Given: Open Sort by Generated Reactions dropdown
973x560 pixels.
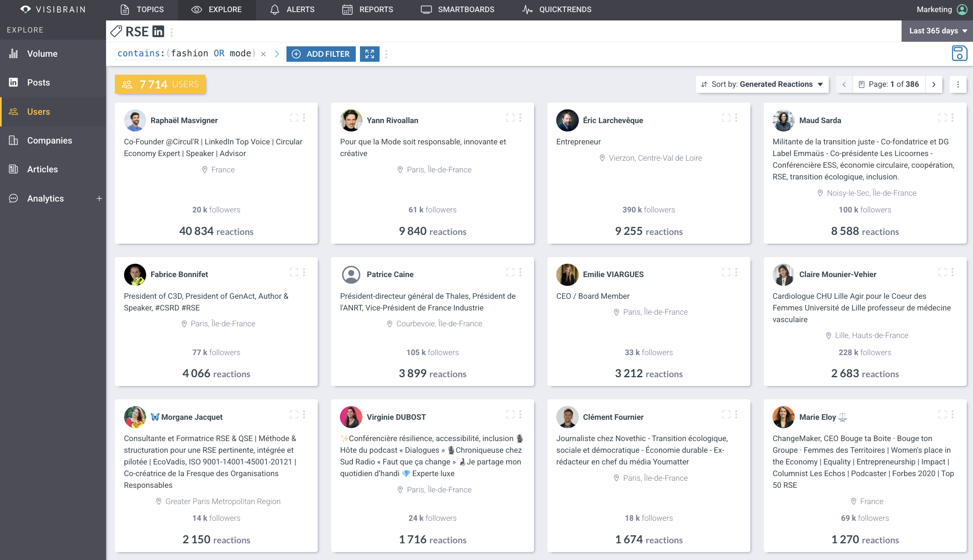Looking at the screenshot, I should coord(762,84).
